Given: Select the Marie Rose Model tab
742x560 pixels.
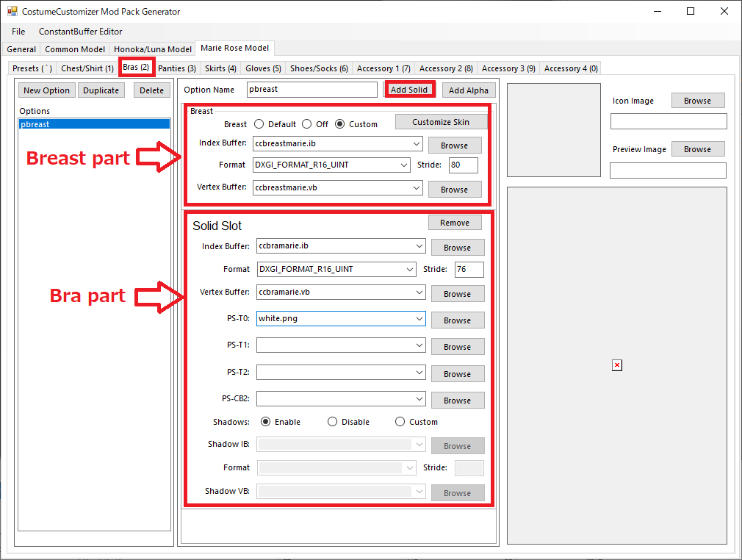Looking at the screenshot, I should 234,48.
